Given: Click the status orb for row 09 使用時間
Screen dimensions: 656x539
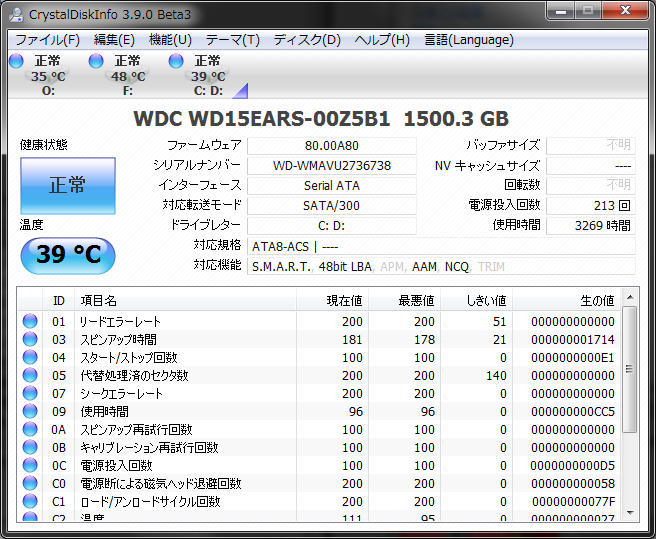Looking at the screenshot, I should pos(30,411).
